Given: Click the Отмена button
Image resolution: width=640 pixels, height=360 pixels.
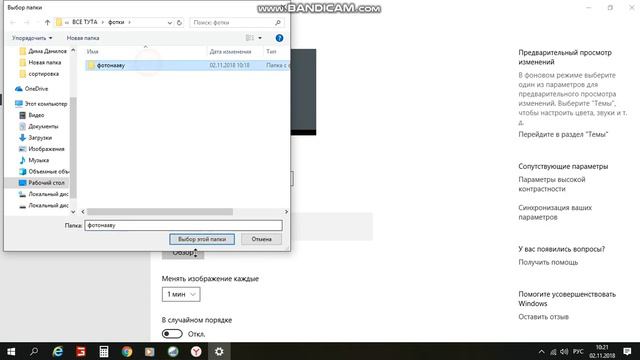Looking at the screenshot, I should point(261,239).
